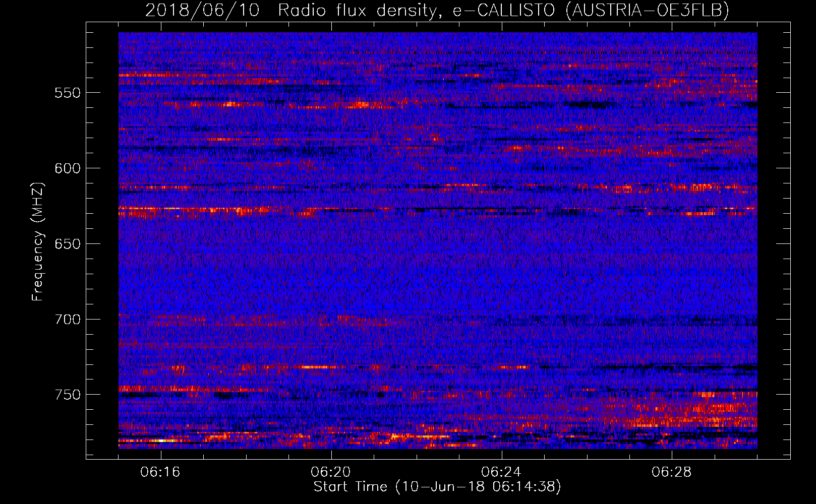
Task: Click the red band near 627 MHz at 06:16
Action: [x=161, y=209]
